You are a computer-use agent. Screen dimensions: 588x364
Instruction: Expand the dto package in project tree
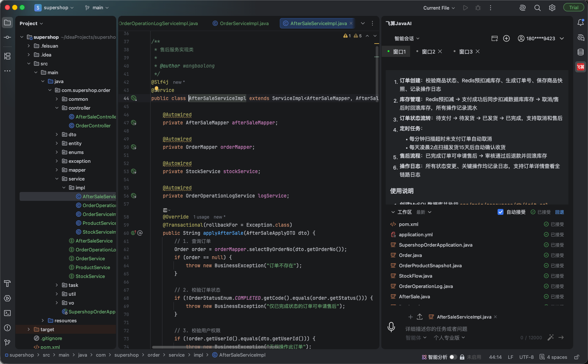click(57, 134)
